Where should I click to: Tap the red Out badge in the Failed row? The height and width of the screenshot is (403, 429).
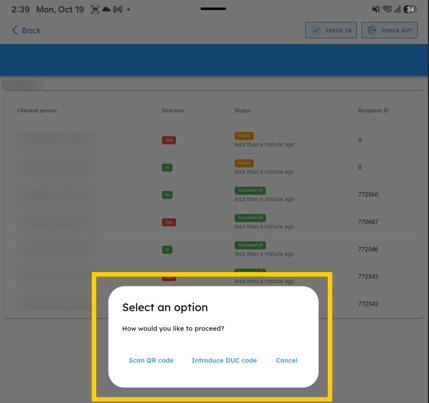[x=169, y=140]
